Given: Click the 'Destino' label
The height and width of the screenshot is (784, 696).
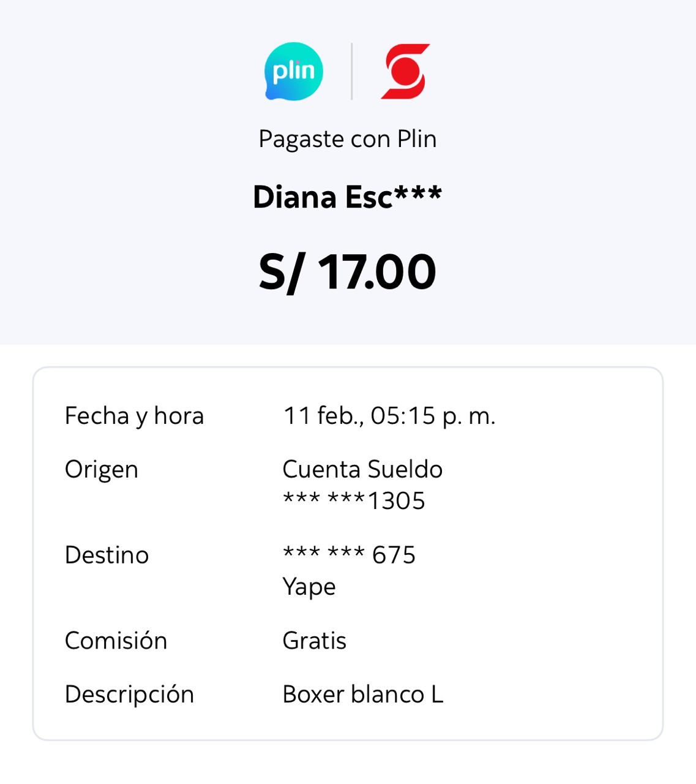Looking at the screenshot, I should [107, 556].
